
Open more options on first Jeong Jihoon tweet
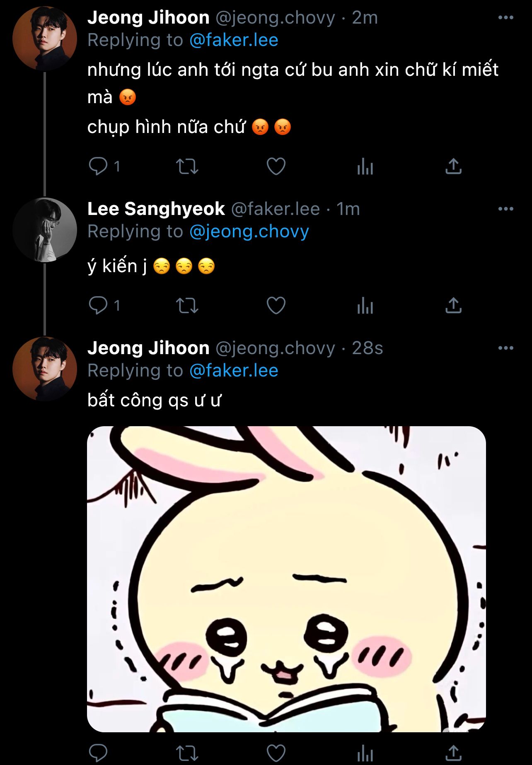[x=505, y=18]
